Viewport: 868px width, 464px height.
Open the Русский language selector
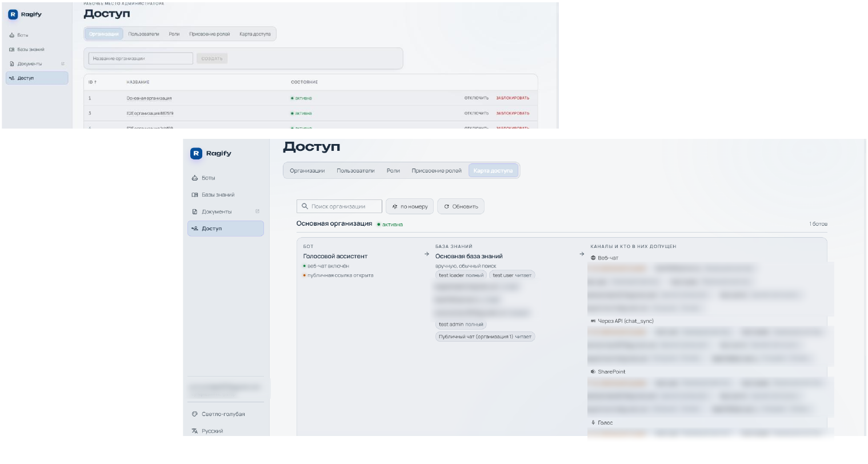click(x=226, y=431)
